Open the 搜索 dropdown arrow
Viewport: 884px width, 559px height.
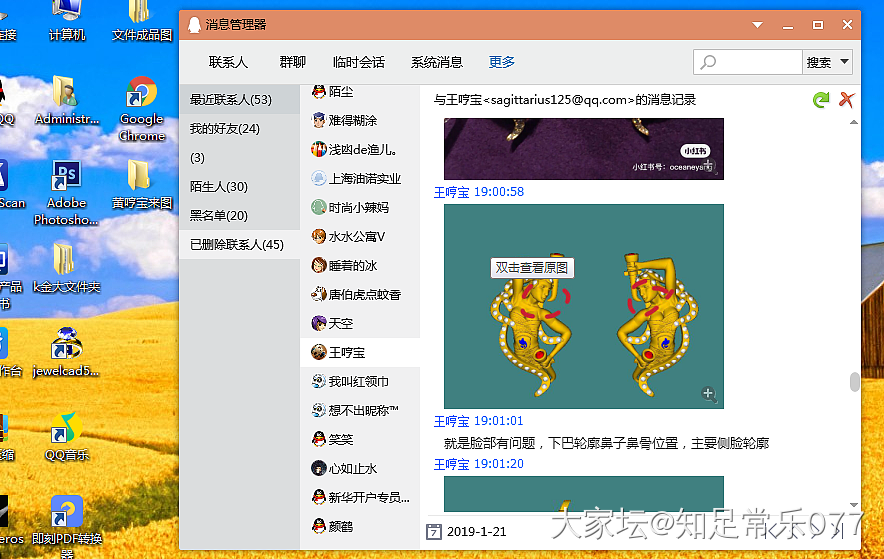pyautogui.click(x=845, y=62)
